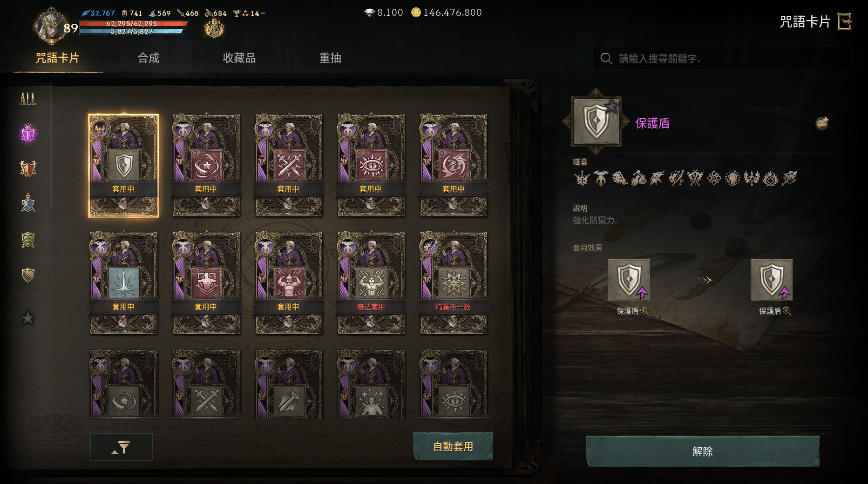Screen dimensions: 868x484
Task: Click the 自動套用 button
Action: tap(453, 446)
